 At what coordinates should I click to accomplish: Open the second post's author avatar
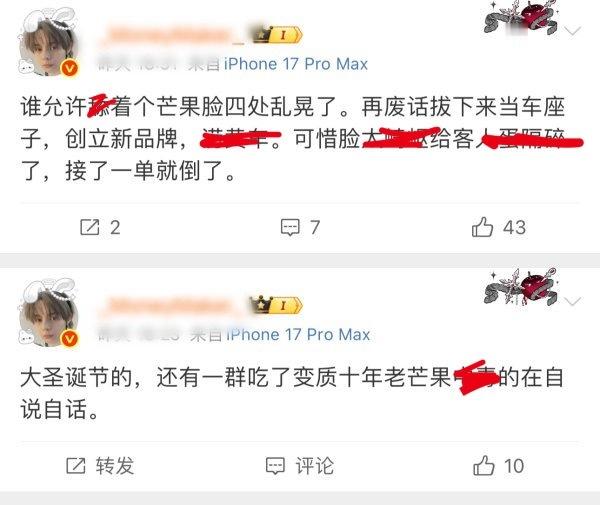pos(49,314)
